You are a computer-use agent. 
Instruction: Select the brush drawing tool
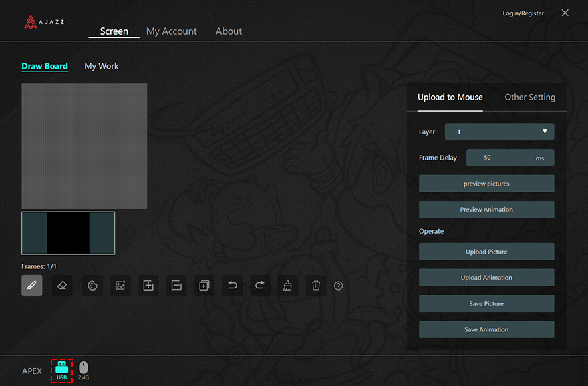(x=32, y=286)
